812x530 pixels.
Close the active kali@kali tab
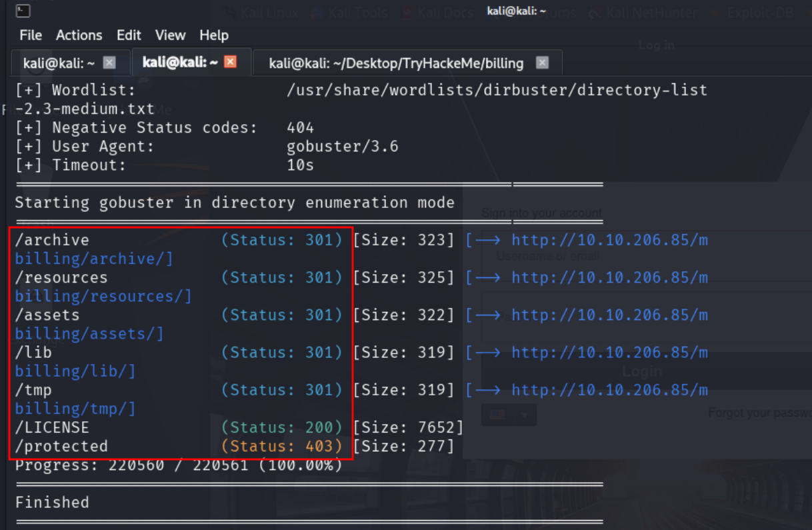pos(230,62)
